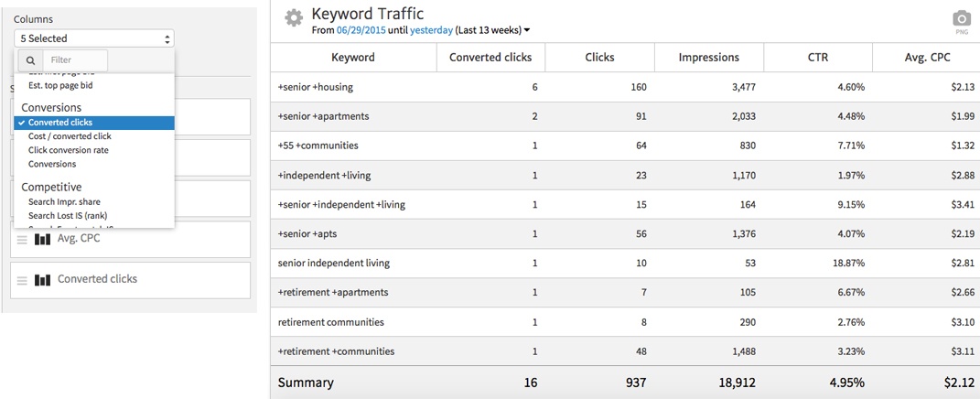Image resolution: width=980 pixels, height=399 pixels.
Task: Uncheck the Converted clicks option
Action: pos(60,123)
